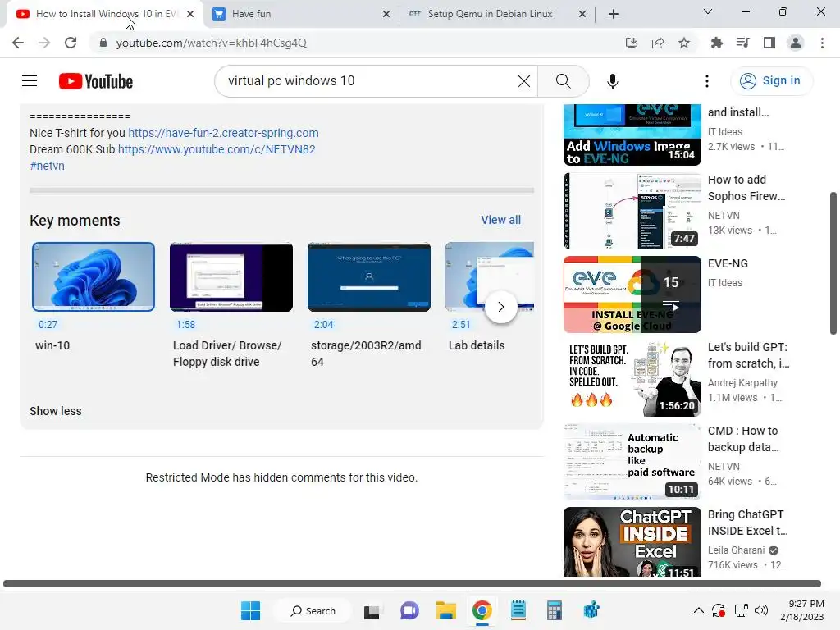The image size is (840, 630).
Task: Sign in to YouTube
Action: pos(770,81)
